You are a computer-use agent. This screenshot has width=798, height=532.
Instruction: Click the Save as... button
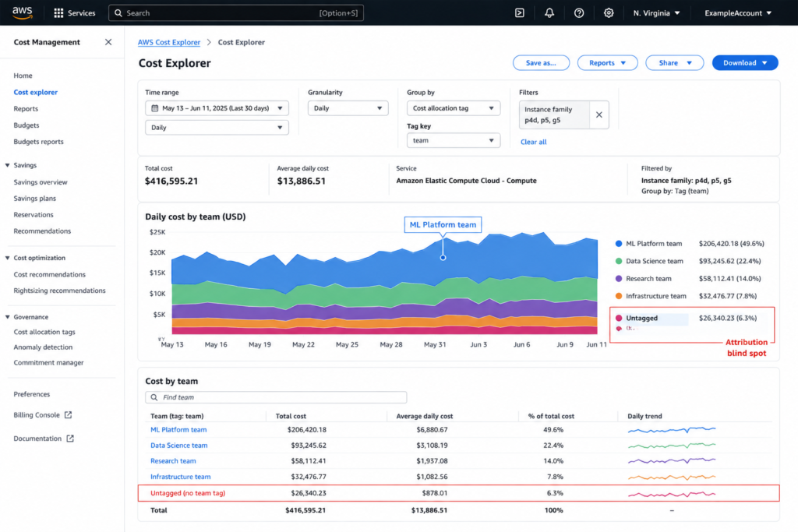pos(541,62)
